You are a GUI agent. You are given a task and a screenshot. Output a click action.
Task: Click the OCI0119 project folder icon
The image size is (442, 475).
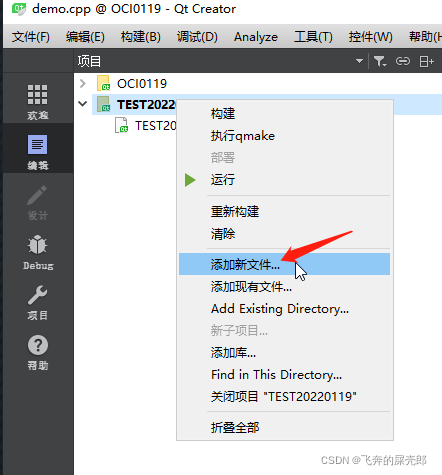pos(103,83)
